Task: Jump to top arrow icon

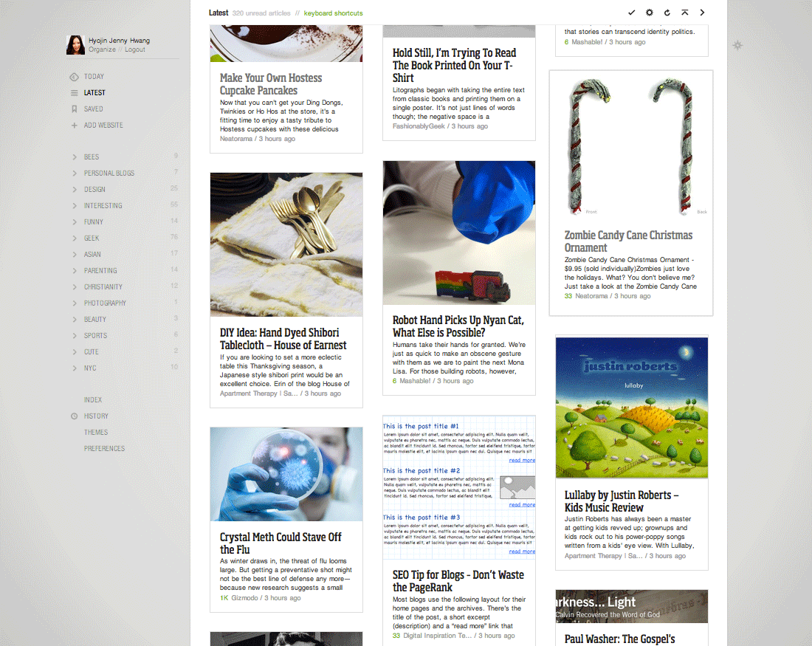Action: pos(684,13)
